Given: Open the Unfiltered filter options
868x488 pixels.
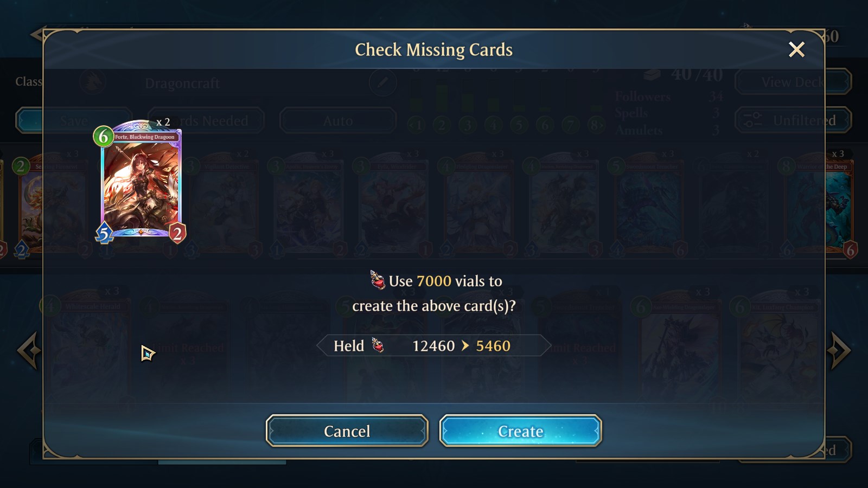Looking at the screenshot, I should pyautogui.click(x=793, y=120).
